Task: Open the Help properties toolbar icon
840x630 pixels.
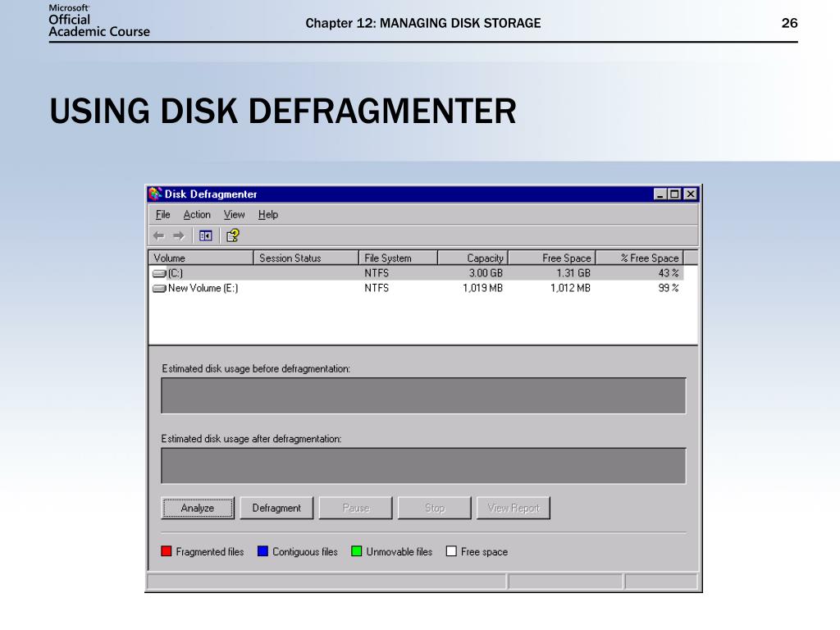Action: point(232,235)
